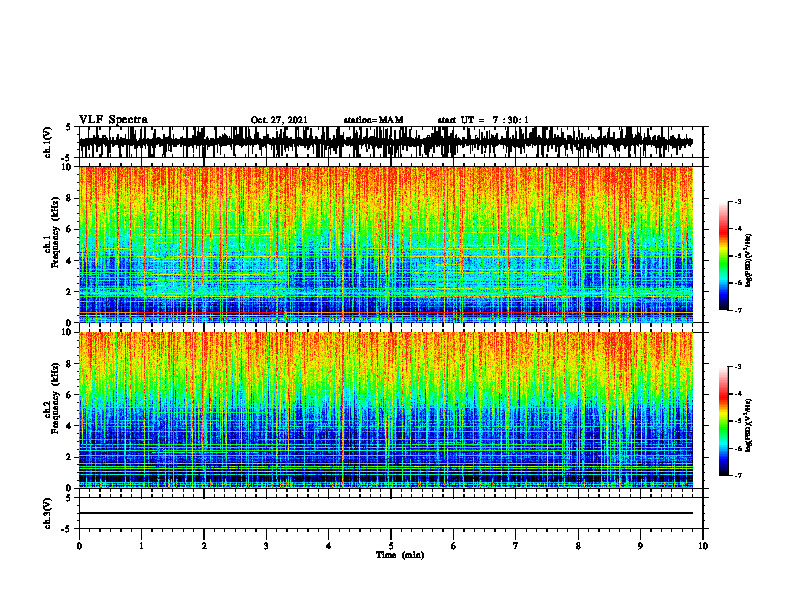Click inside the ch.2 spectrogram panel
Image resolution: width=792 pixels, height=612 pixels.
pyautogui.click(x=385, y=410)
